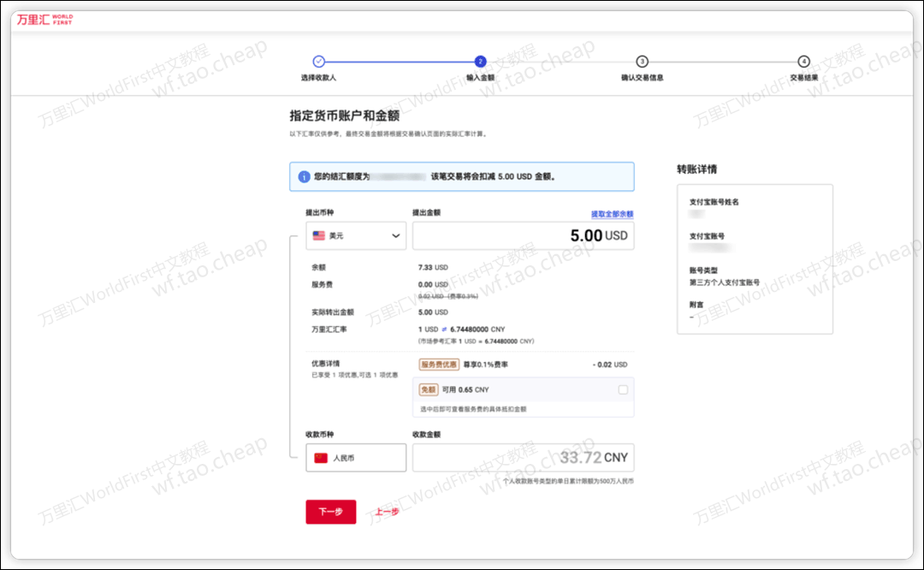The width and height of the screenshot is (924, 570).
Task: Click the 选中后即可查看服务费 hint text
Action: click(473, 409)
